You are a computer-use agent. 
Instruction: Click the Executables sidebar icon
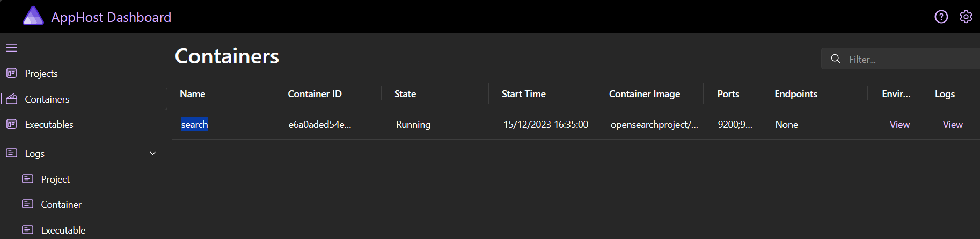(11, 124)
